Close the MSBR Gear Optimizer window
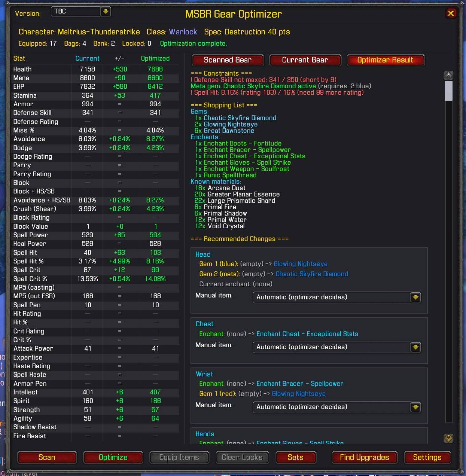This screenshot has width=466, height=476. tap(451, 13)
